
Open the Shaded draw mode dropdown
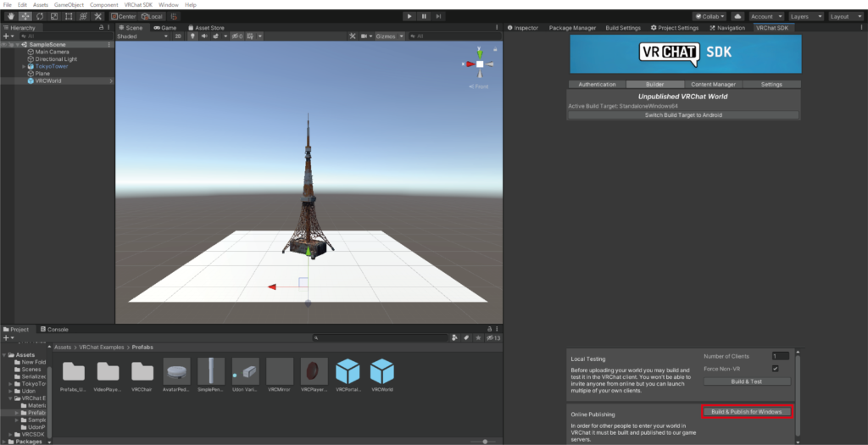coord(142,36)
